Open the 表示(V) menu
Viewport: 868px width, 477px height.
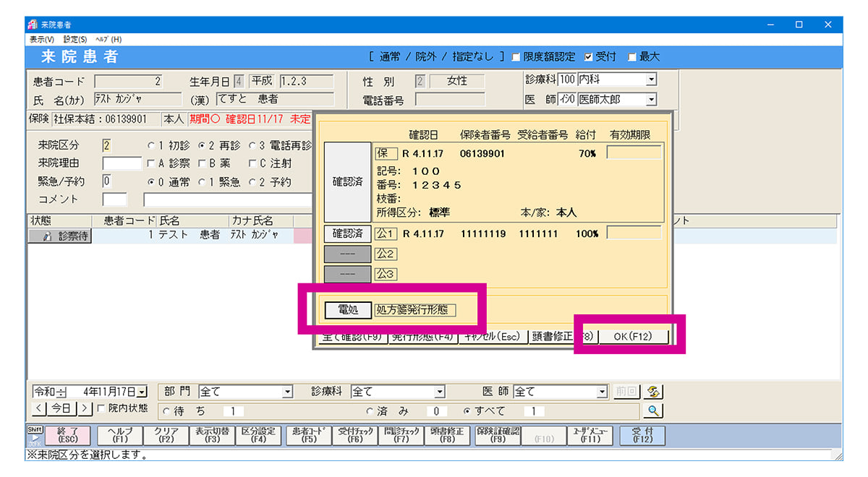[x=42, y=40]
